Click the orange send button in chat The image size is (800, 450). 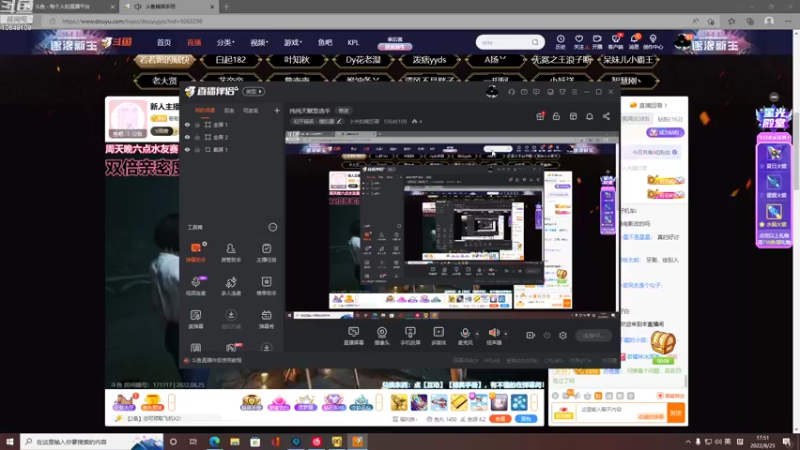pyautogui.click(x=676, y=413)
